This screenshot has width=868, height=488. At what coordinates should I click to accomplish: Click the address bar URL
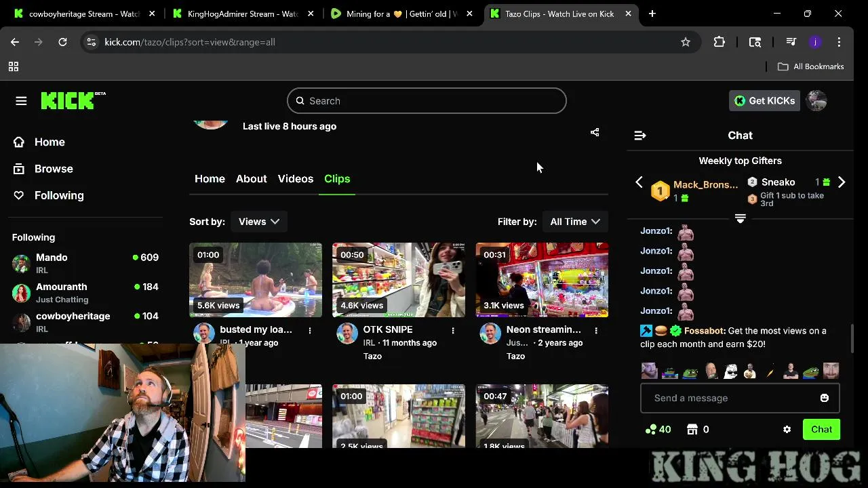click(190, 42)
